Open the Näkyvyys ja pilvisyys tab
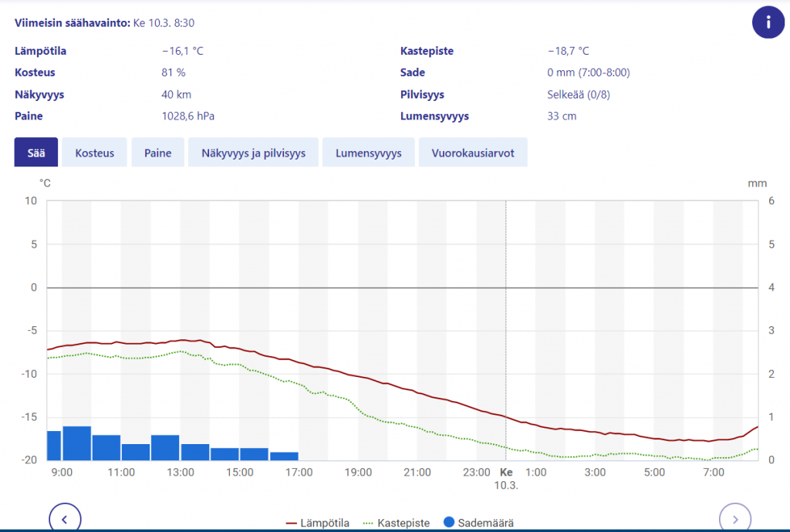This screenshot has height=532, width=790. click(x=253, y=153)
